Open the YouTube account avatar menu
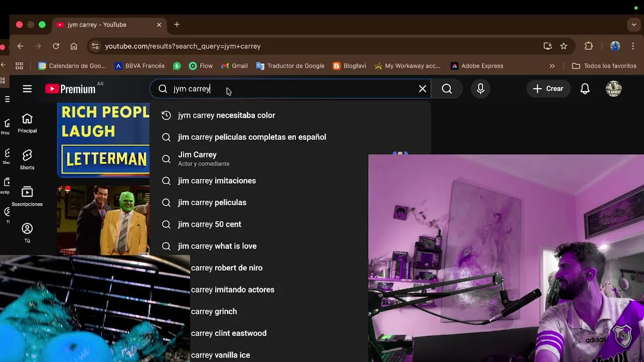644x362 pixels. pyautogui.click(x=613, y=89)
